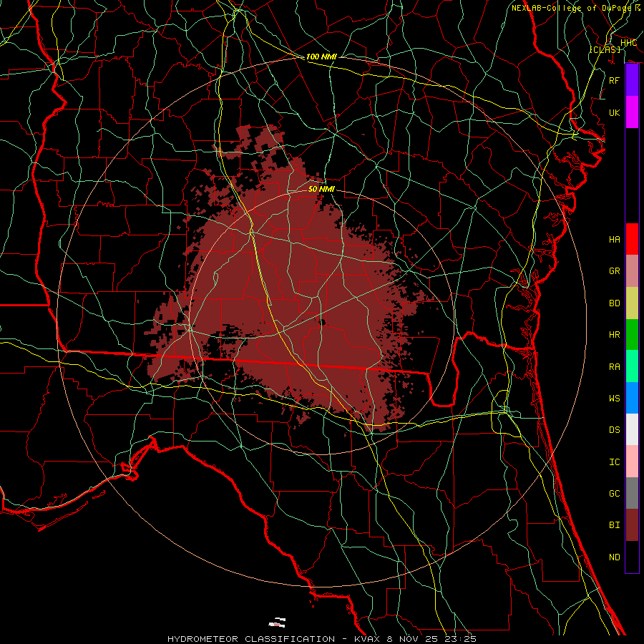Viewport: 644px width, 644px height.
Task: Click the [CLAS] units label
Action: 605,49
